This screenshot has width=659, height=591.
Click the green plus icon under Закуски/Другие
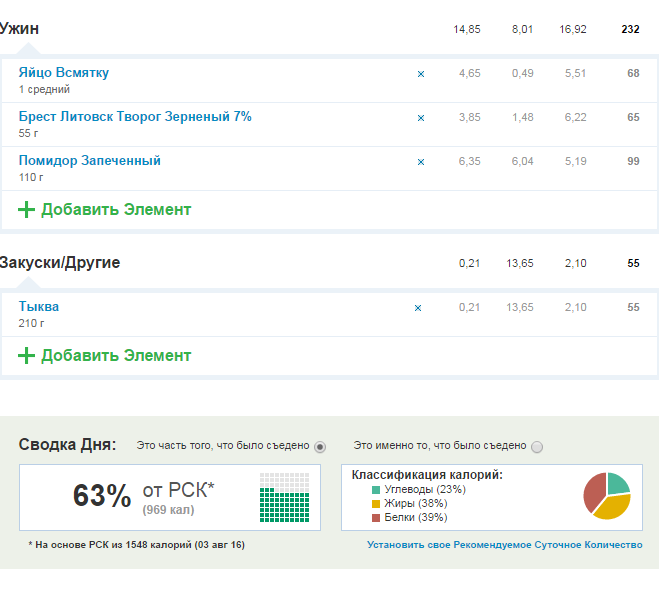click(26, 356)
